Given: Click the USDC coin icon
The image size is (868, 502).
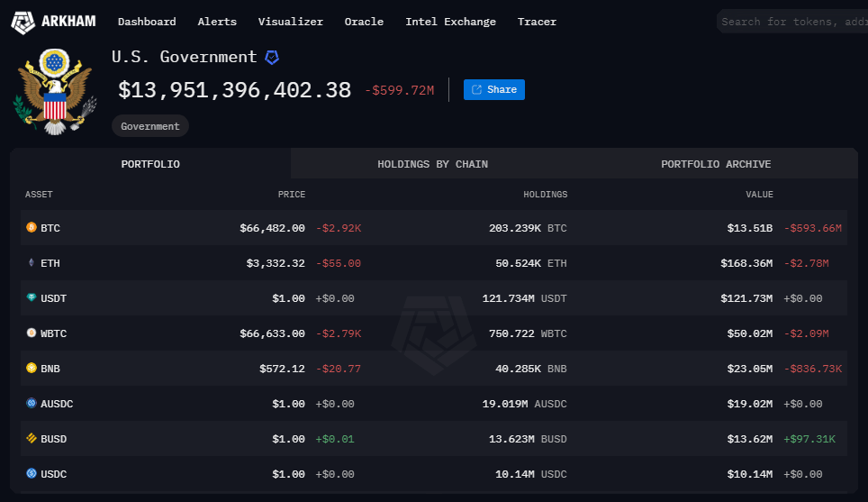Looking at the screenshot, I should click(32, 474).
